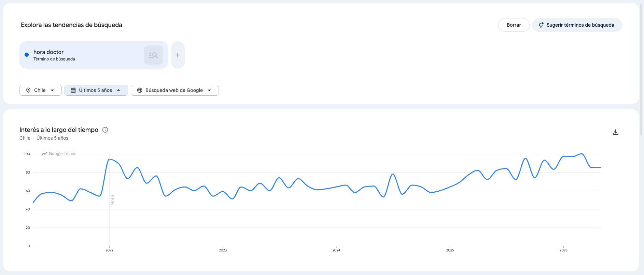This screenshot has height=275, width=644.
Task: Click the sparkle icon in Sugerir términos
Action: click(x=541, y=25)
